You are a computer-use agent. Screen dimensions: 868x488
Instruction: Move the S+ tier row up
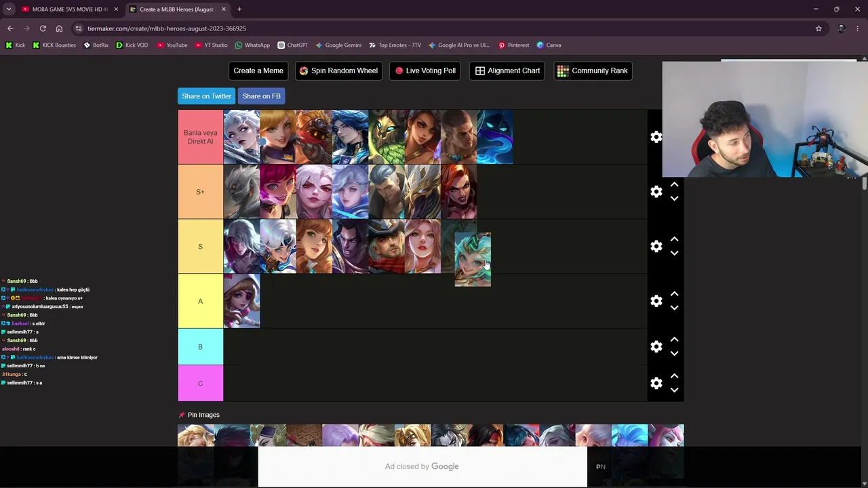click(x=674, y=184)
